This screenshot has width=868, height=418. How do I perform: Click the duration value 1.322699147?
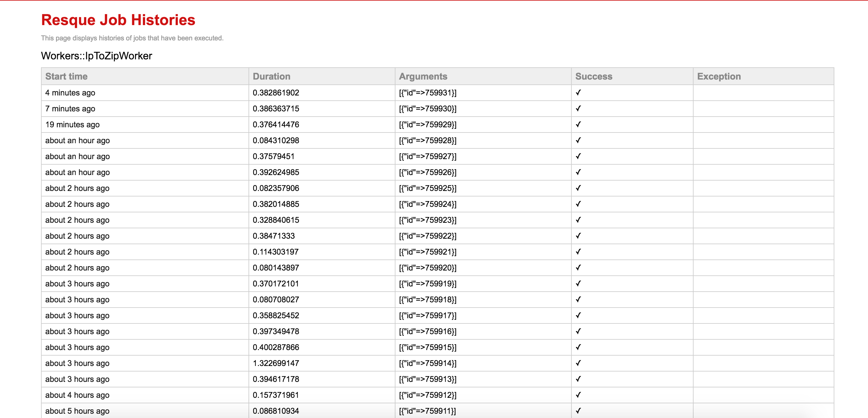276,363
